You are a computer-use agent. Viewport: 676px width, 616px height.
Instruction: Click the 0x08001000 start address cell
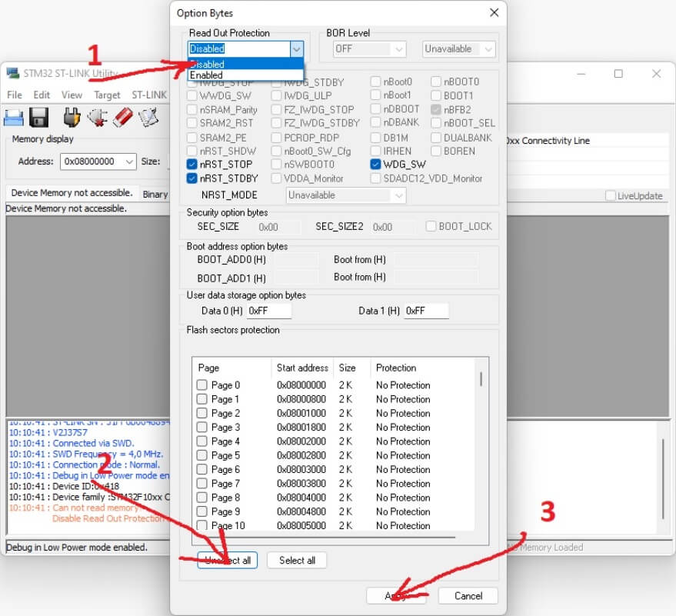[301, 413]
